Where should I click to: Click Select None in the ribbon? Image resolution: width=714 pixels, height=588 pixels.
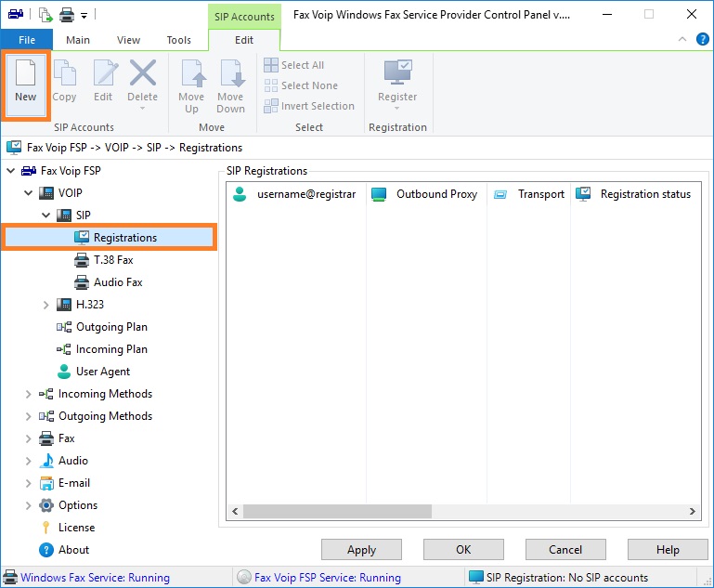coord(301,85)
